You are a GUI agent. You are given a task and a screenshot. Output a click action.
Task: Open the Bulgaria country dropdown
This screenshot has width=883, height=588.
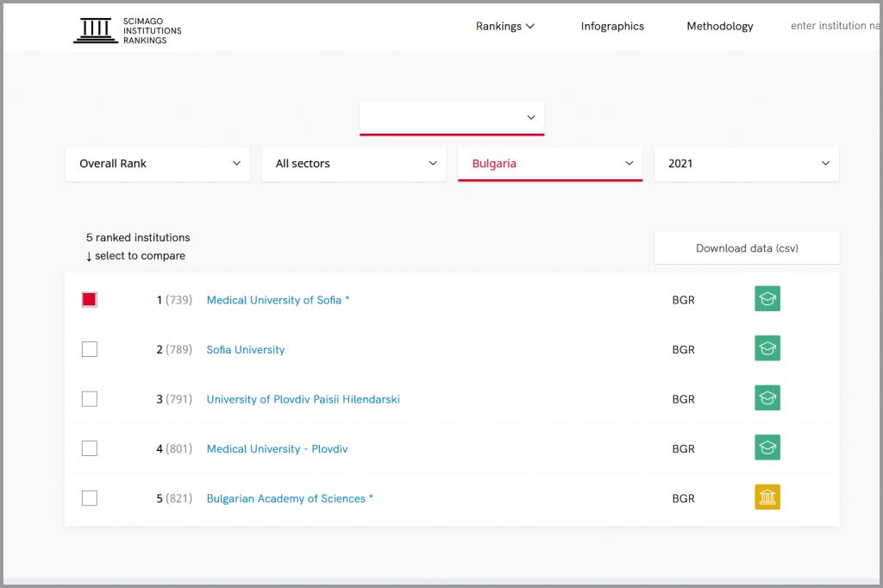(550, 164)
